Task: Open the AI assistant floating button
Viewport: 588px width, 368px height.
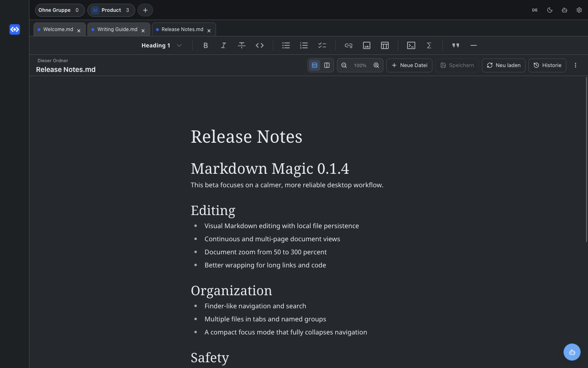Action: coord(572,352)
